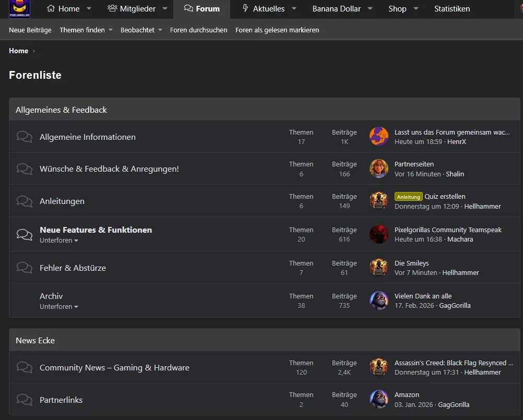Open the 'Pixelgorillas Community Teamspeak' thread

point(448,230)
